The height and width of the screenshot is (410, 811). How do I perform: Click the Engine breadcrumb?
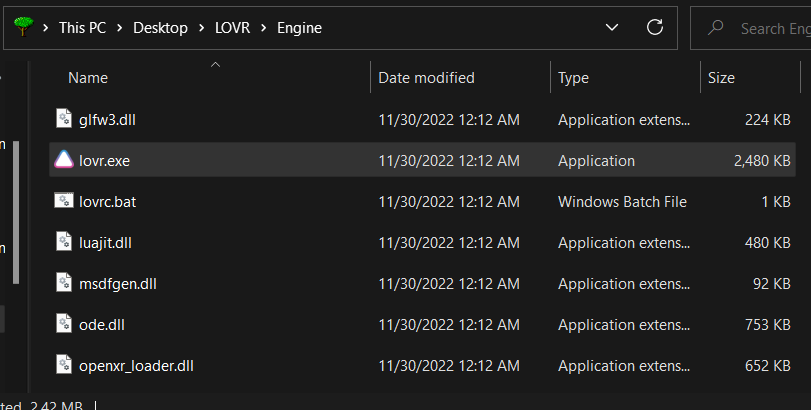pyautogui.click(x=299, y=28)
